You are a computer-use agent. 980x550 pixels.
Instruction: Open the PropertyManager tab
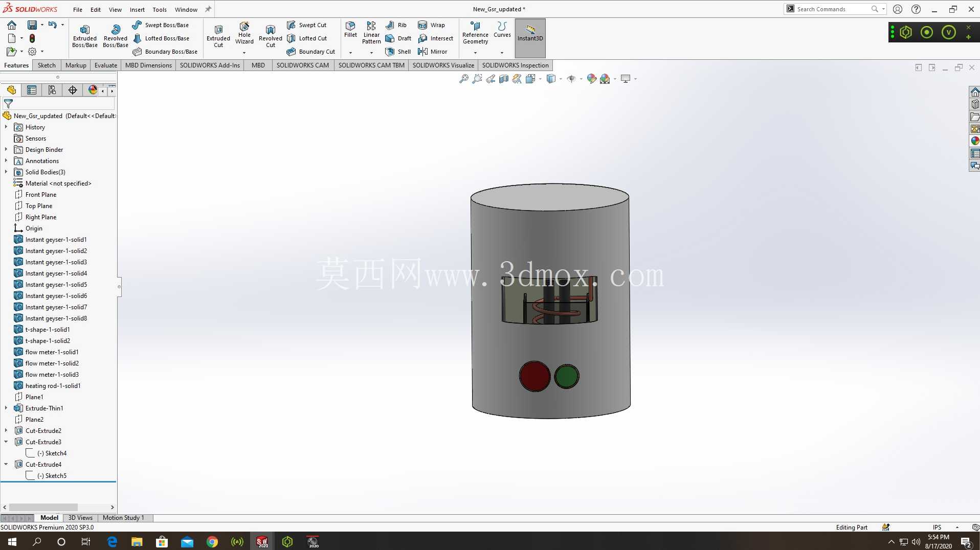(32, 90)
